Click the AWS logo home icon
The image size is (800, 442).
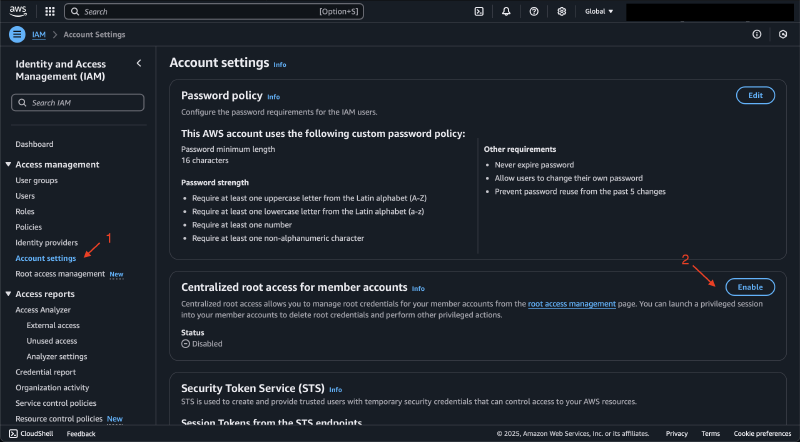tap(18, 11)
